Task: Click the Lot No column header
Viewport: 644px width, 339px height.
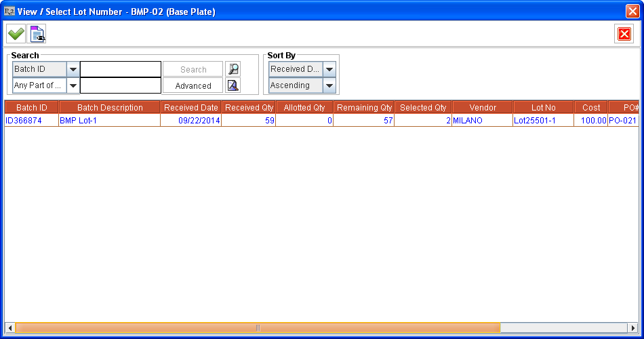Action: click(x=544, y=108)
